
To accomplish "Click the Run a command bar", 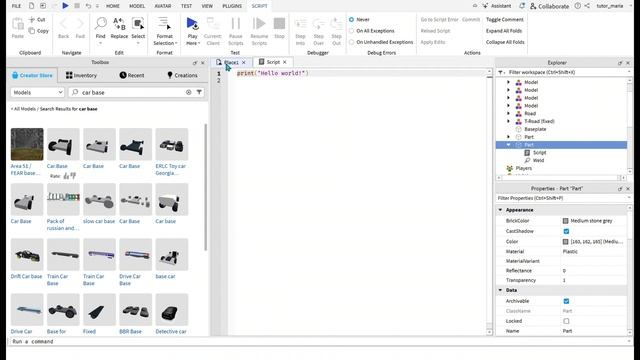I will tap(318, 342).
